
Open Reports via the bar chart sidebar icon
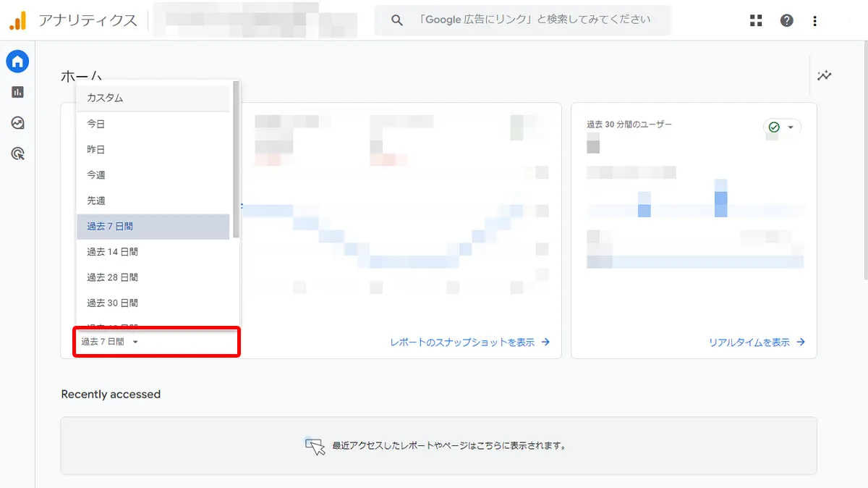(17, 92)
